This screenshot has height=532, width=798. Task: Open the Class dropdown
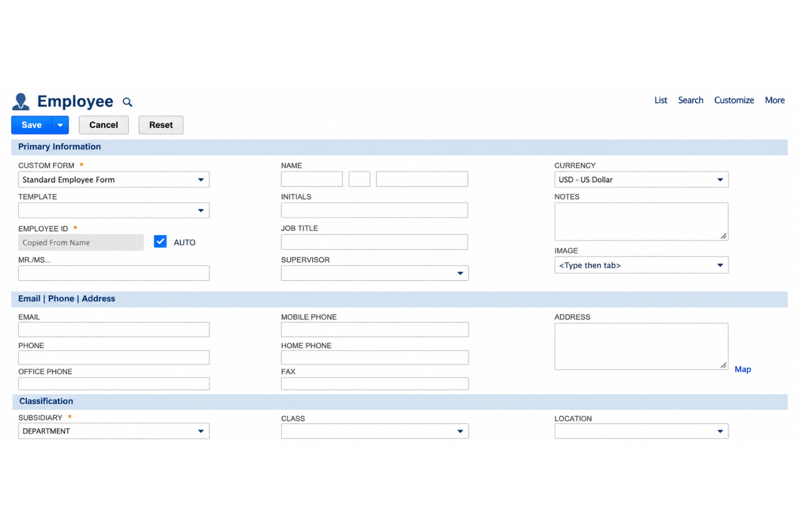(375, 431)
